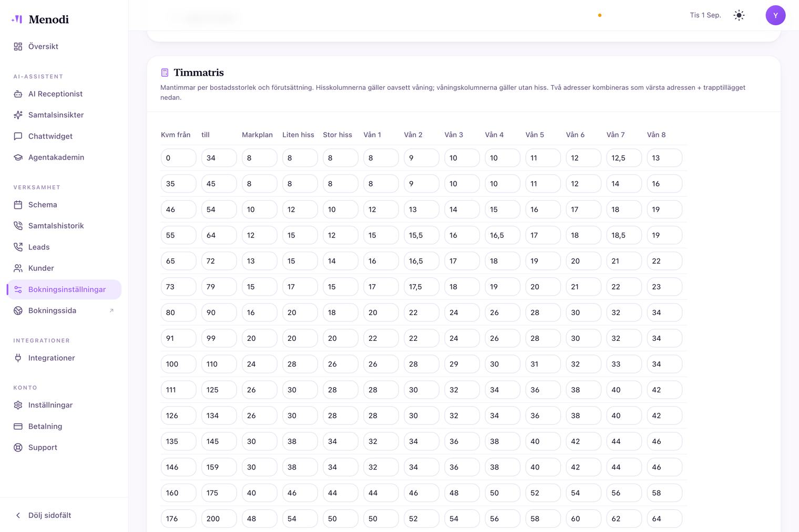The image size is (799, 532).
Task: Edit Vån 8 value in row 176–200
Action: pyautogui.click(x=664, y=519)
